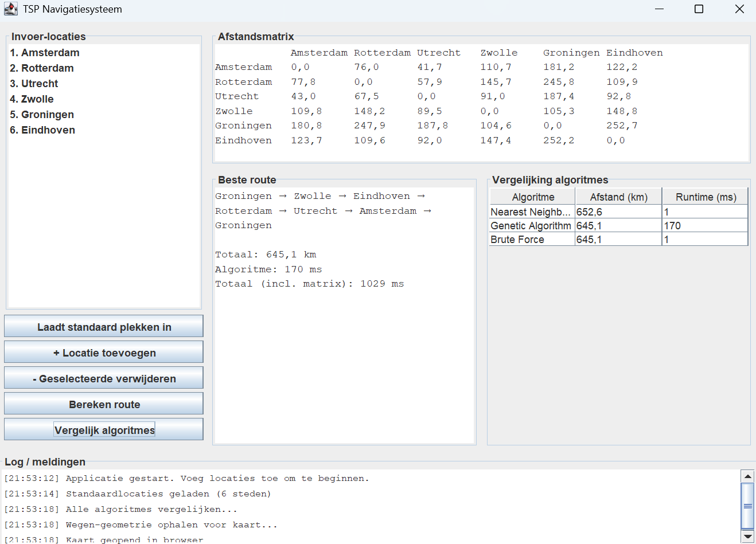Image resolution: width=756 pixels, height=544 pixels.
Task: Click the Totaal (incl. matrix): 1029 ms line
Action: (310, 284)
